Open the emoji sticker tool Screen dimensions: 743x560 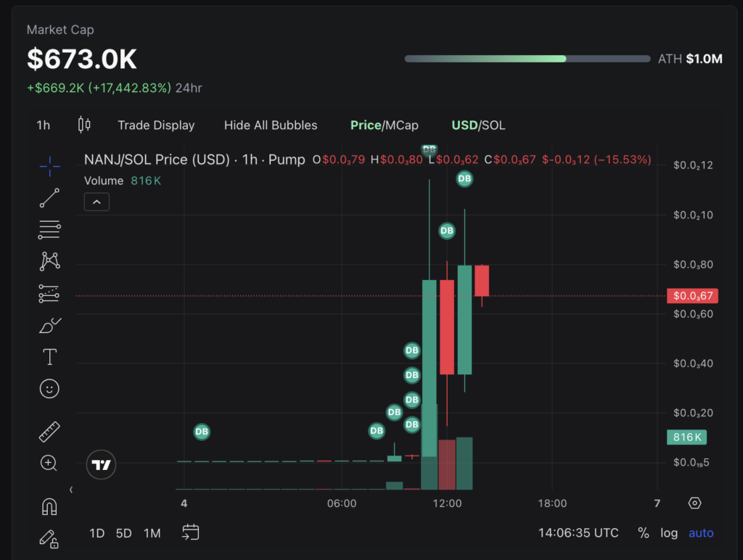49,389
